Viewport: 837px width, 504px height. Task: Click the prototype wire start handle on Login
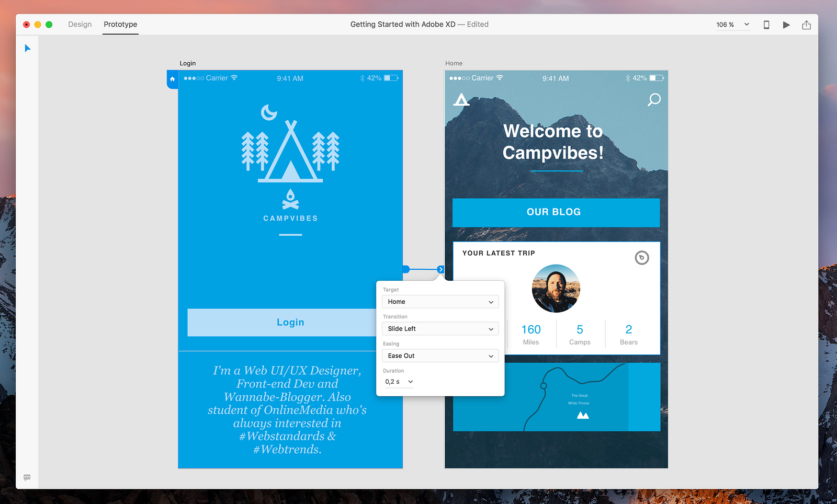406,269
